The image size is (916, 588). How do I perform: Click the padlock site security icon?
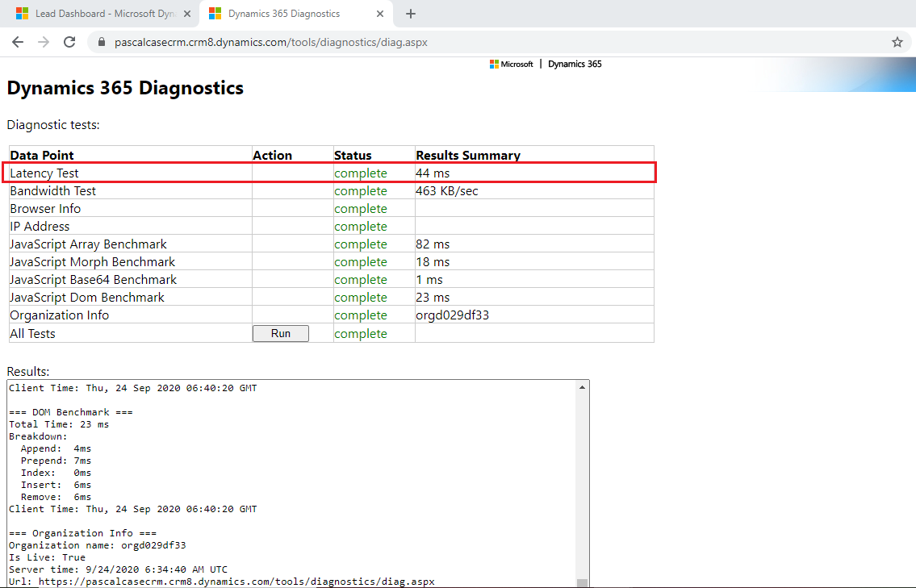[101, 43]
